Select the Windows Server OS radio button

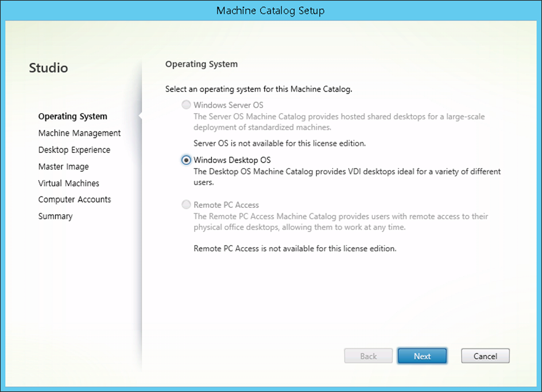[186, 105]
